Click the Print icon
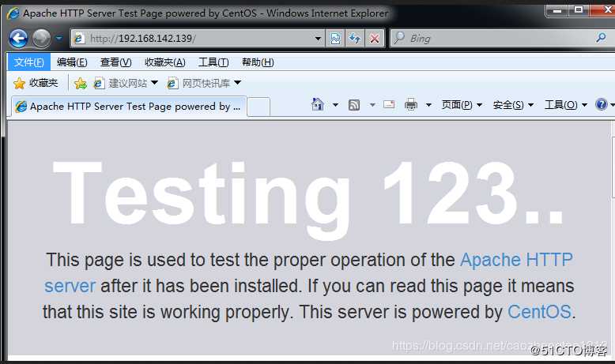Image resolution: width=615 pixels, height=364 pixels. (411, 104)
